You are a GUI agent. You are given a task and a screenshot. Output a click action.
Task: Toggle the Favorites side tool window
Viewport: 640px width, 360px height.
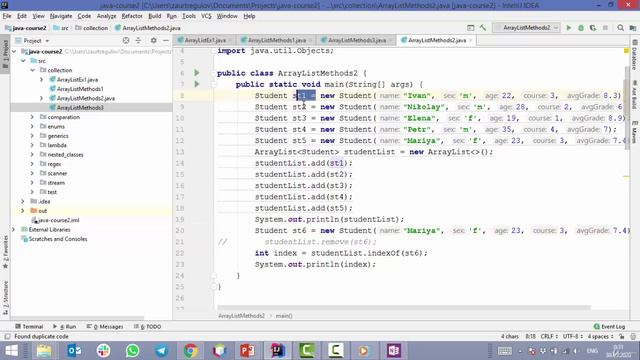pyautogui.click(x=5, y=252)
